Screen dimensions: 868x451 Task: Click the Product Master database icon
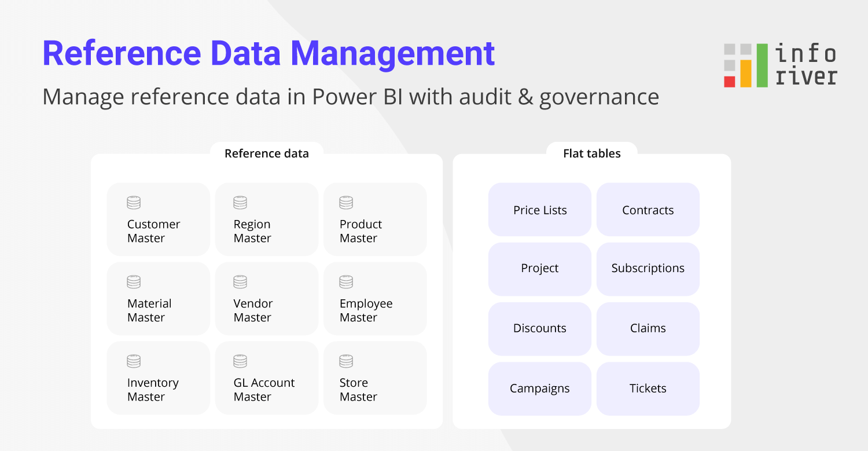346,202
